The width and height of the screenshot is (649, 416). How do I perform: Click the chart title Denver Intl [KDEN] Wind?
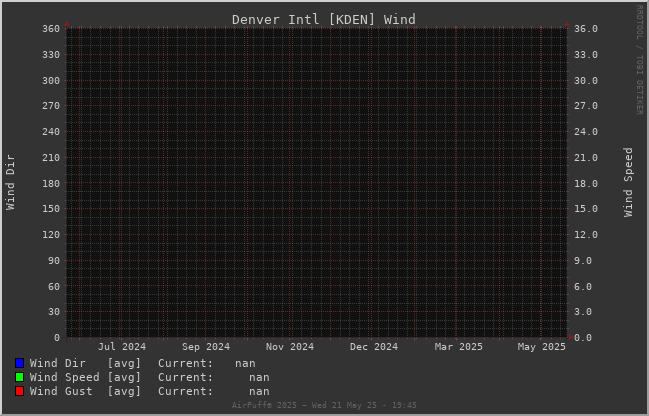tap(324, 19)
